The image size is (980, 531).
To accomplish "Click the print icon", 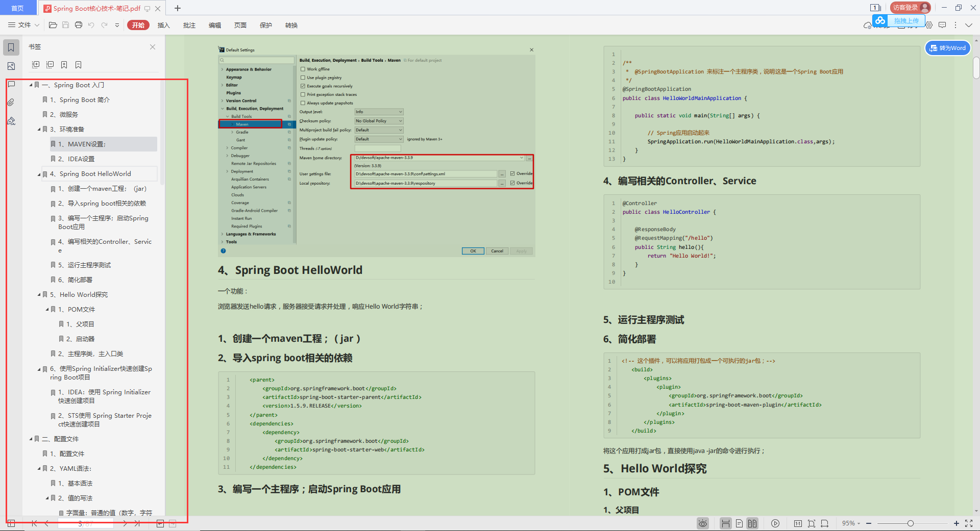I will tap(79, 25).
